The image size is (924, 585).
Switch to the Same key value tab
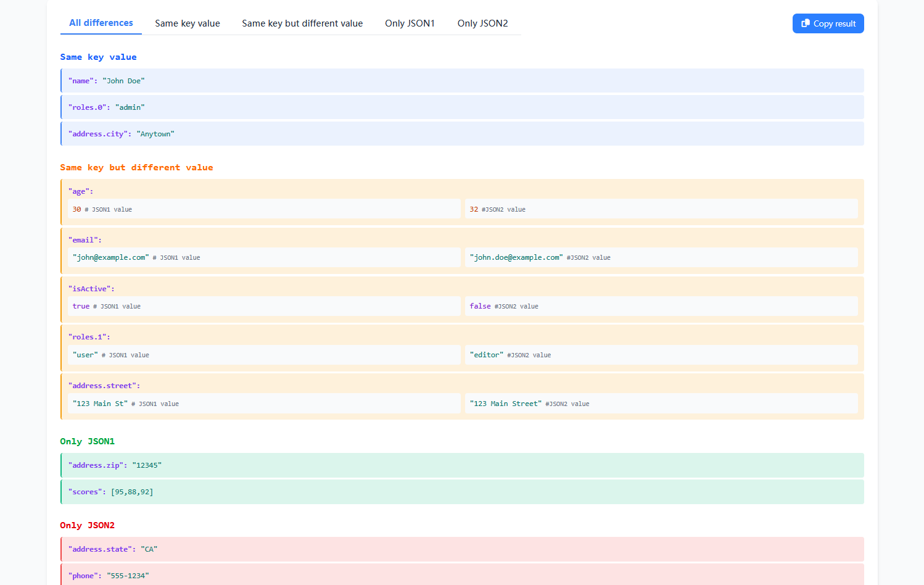(187, 23)
